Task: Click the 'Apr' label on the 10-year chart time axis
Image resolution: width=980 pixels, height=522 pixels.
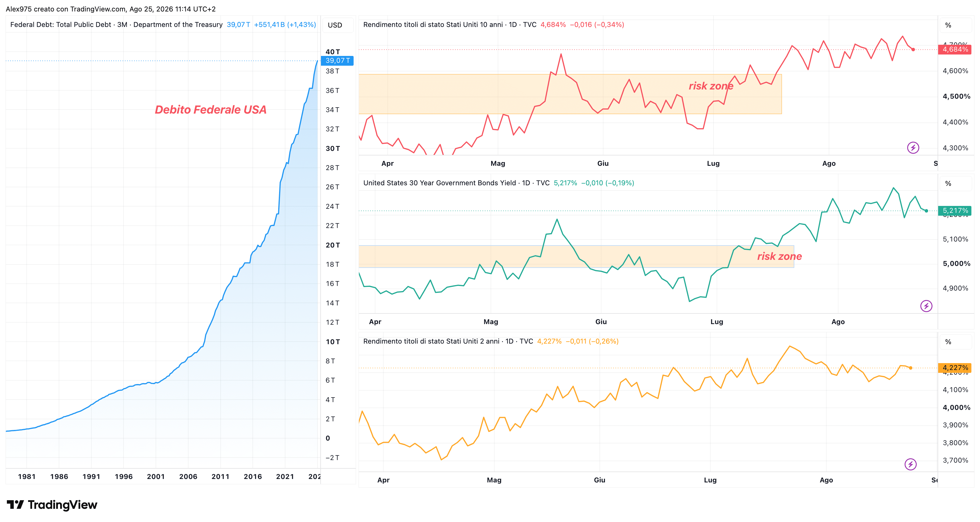Action: 387,163
